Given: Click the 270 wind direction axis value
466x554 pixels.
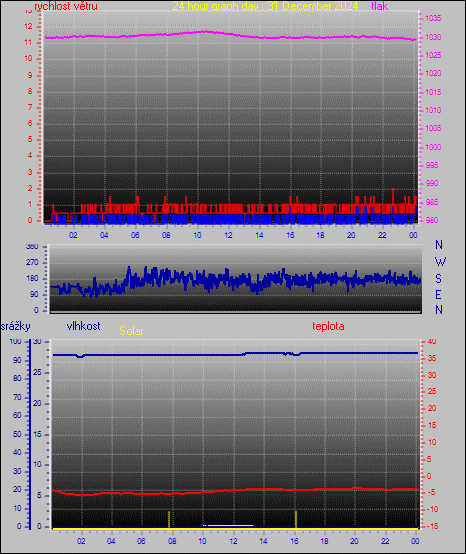Looking at the screenshot, I should [x=32, y=263].
